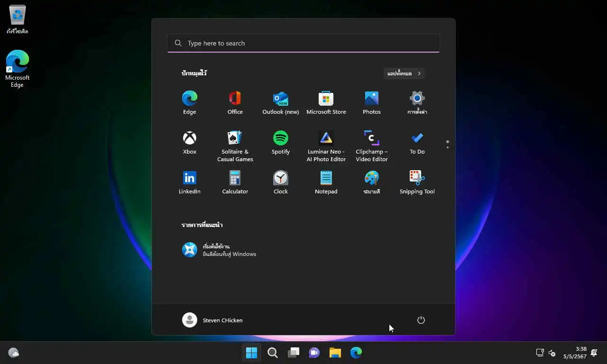Open the weather widget on taskbar
This screenshot has height=364, width=607.
pos(13,353)
